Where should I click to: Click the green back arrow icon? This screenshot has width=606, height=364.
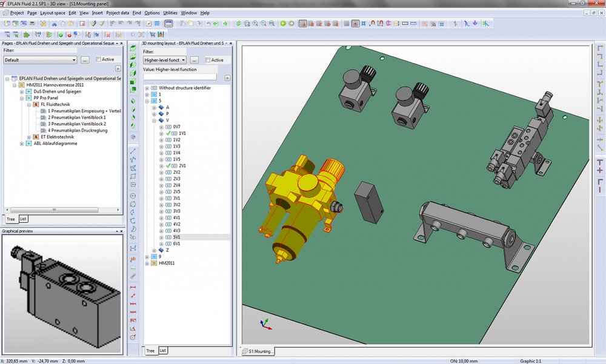[x=284, y=24]
